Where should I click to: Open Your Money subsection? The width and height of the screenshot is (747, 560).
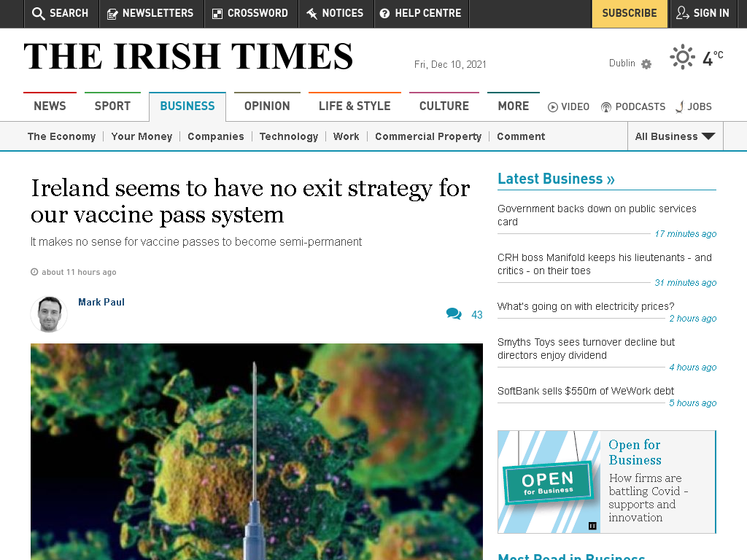point(142,136)
